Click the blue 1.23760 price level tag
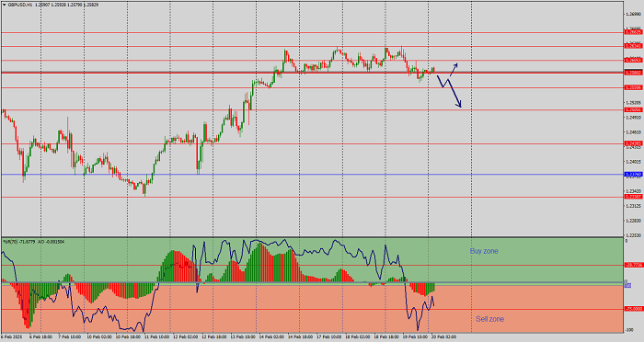The width and height of the screenshot is (644, 342). point(633,174)
